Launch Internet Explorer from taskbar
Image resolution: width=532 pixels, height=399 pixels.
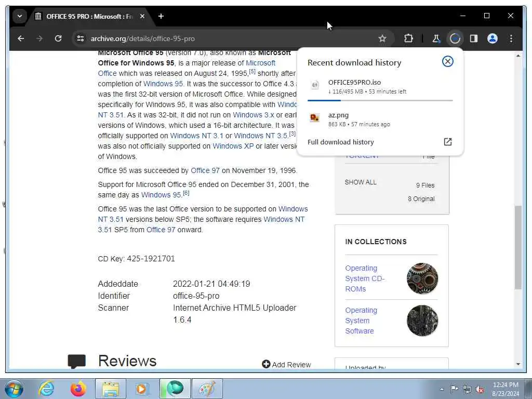pyautogui.click(x=46, y=389)
